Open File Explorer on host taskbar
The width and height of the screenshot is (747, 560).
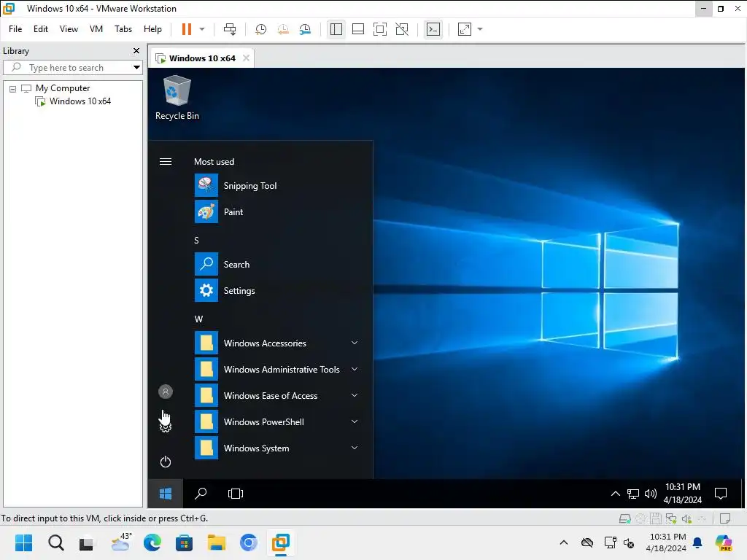216,542
